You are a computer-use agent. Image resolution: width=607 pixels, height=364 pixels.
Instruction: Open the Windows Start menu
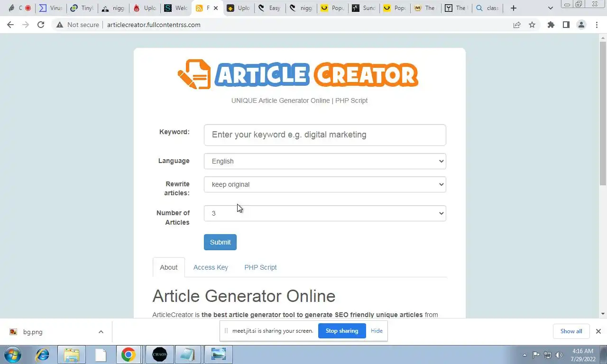click(13, 355)
